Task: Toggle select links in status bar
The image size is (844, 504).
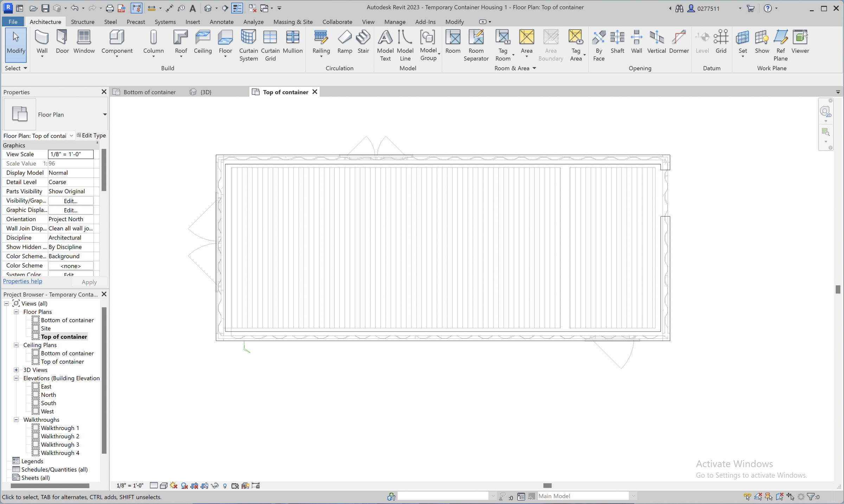Action: (x=747, y=497)
